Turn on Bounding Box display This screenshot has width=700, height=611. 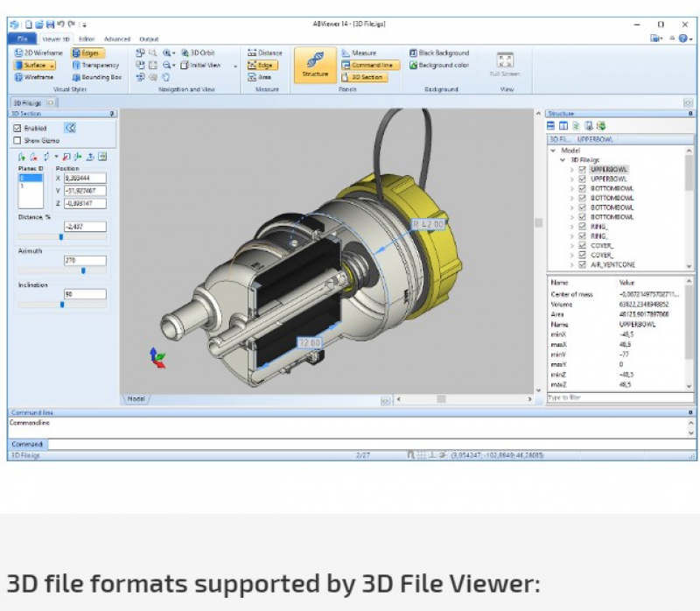pyautogui.click(x=96, y=77)
